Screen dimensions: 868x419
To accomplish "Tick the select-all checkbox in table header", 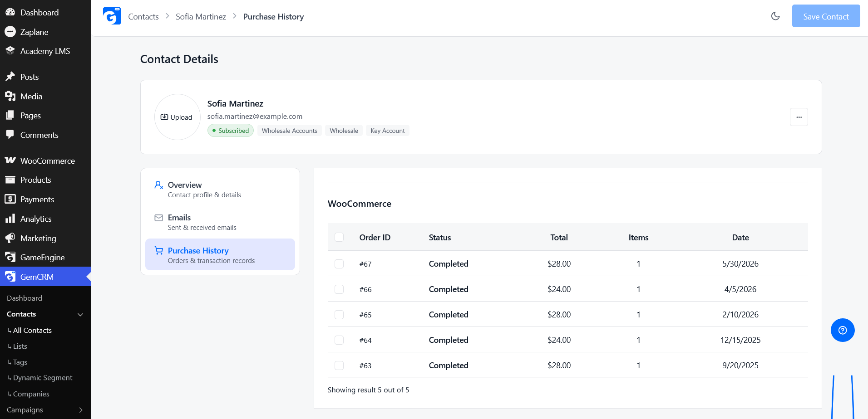I will (339, 237).
